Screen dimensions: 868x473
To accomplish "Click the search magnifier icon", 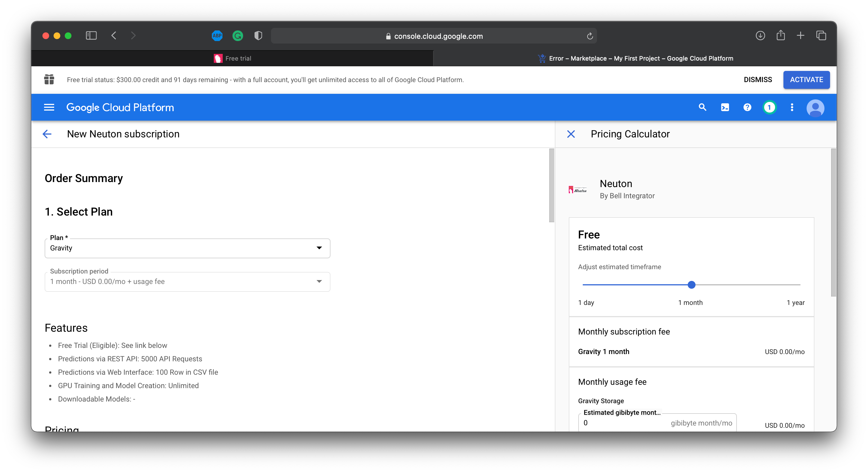I will point(702,107).
